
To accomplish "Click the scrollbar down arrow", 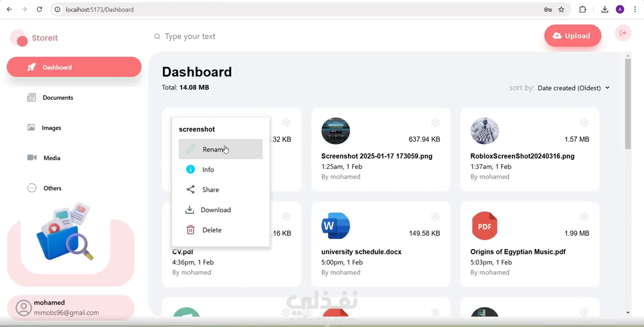I will point(628,313).
